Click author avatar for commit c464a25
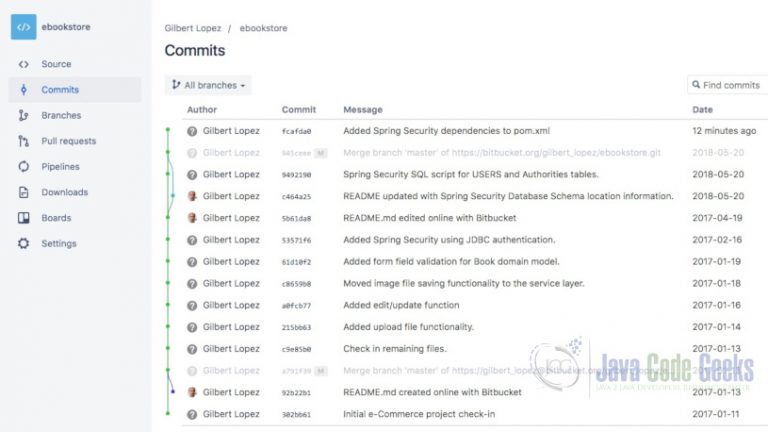 pos(192,196)
